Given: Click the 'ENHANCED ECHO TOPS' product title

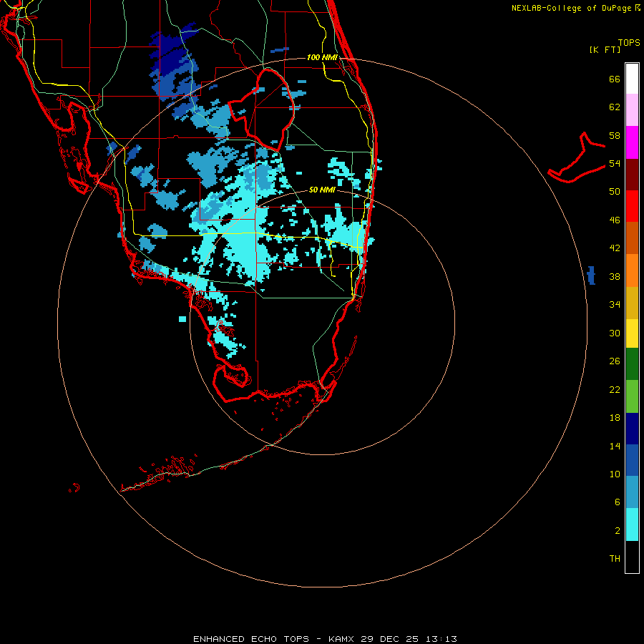Looking at the screenshot, I should pos(251,639).
